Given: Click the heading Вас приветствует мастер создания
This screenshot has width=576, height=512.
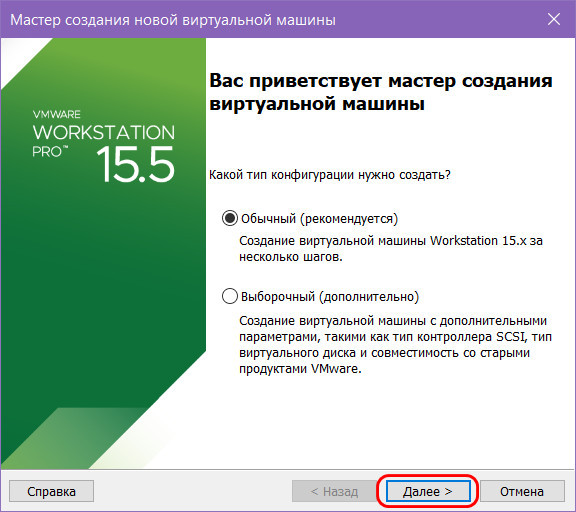Looking at the screenshot, I should point(381,80).
